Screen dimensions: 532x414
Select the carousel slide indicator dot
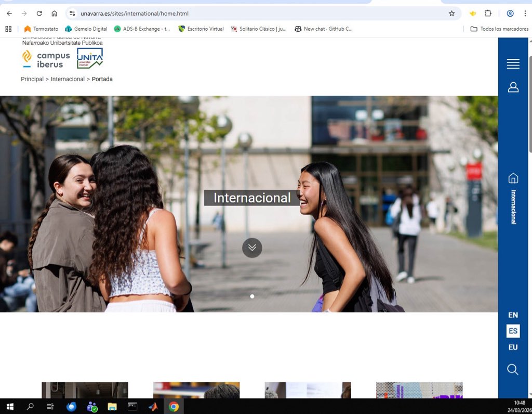coord(252,296)
